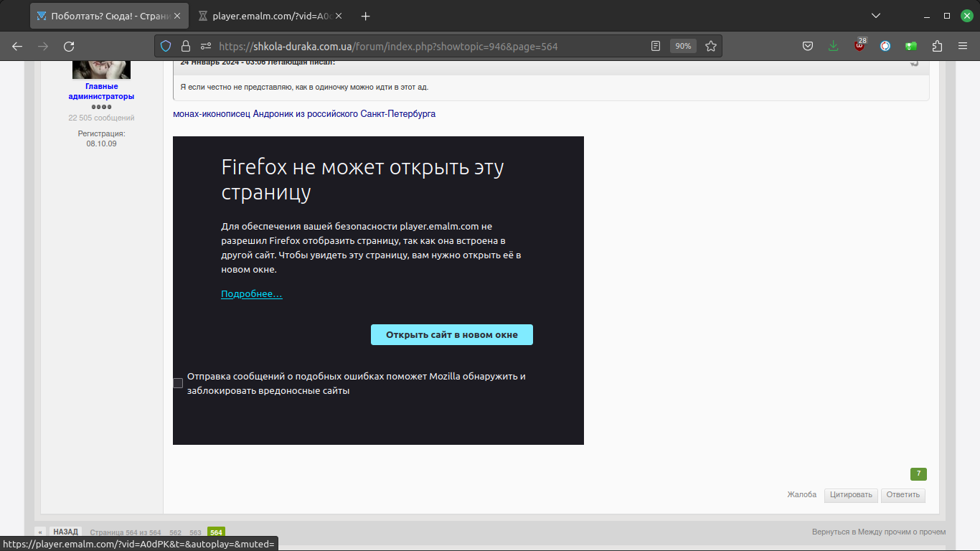Open tracking protection shield icon
Image resolution: width=980 pixels, height=551 pixels.
166,46
